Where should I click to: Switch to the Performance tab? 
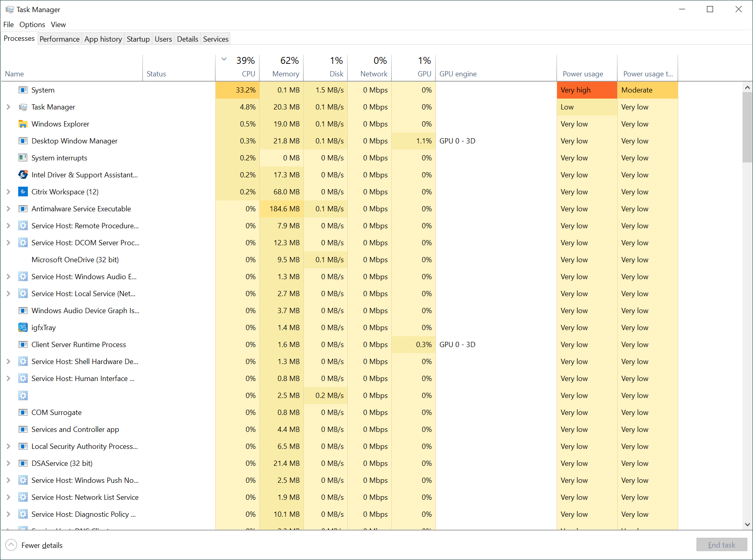59,39
